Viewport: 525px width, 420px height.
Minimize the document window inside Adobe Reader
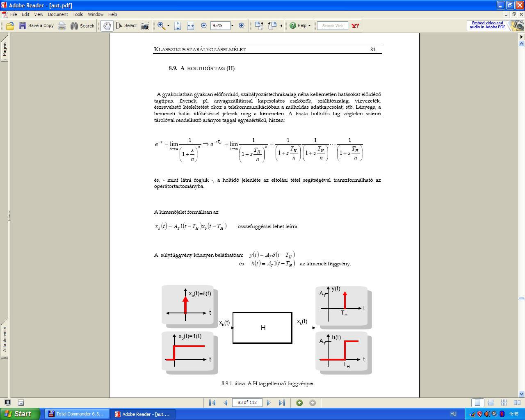click(x=506, y=14)
